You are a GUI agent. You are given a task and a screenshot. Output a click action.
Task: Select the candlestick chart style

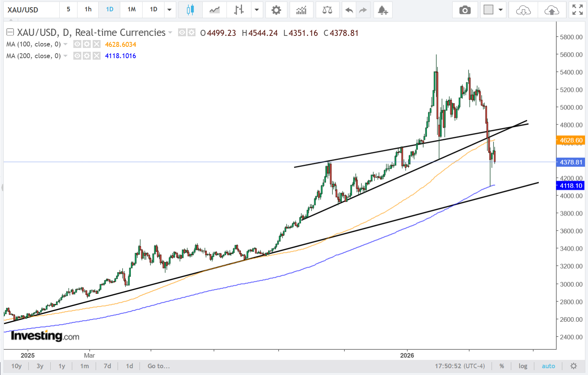pos(190,10)
